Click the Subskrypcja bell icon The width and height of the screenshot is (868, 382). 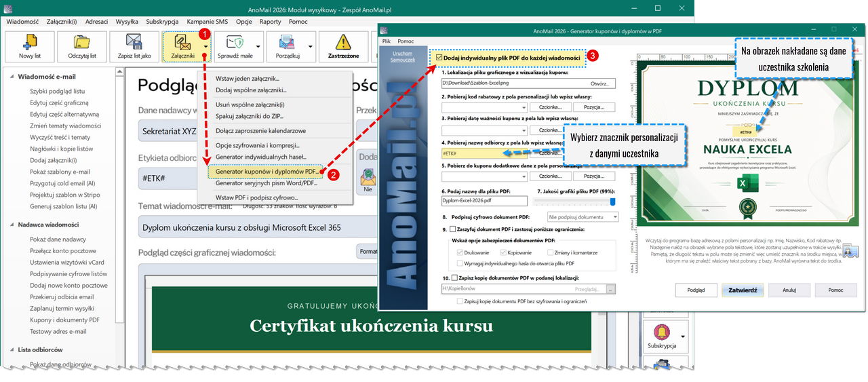point(660,333)
